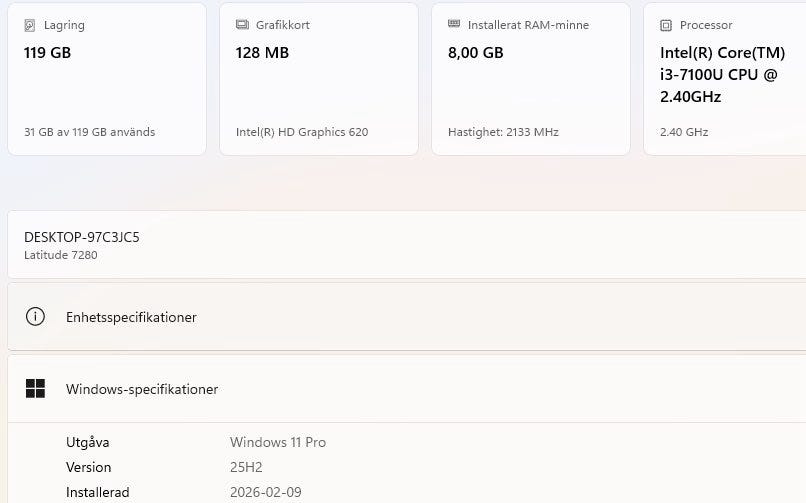Click the Latitude 7280 model text
The height and width of the screenshot is (503, 806).
click(61, 255)
